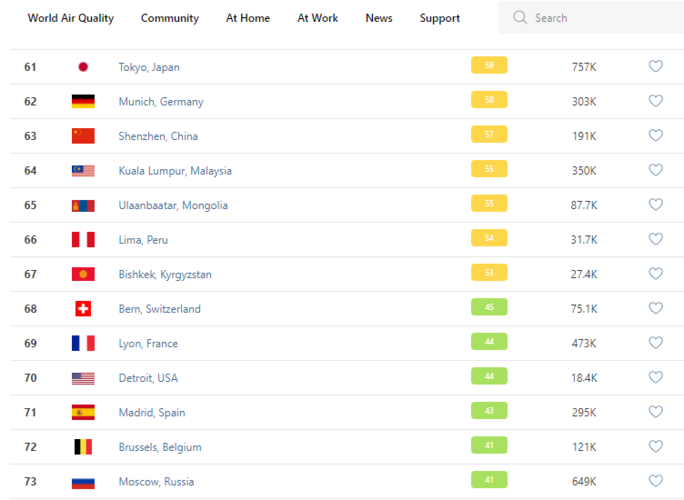
Task: Toggle heart icon for Munich, Germany
Action: click(x=655, y=101)
